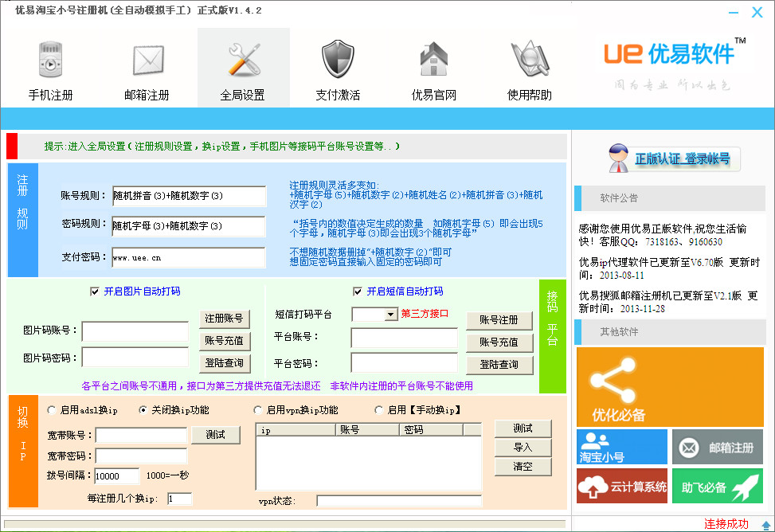
Task: Uncheck 开启短信自动打码 option
Action: point(358,290)
